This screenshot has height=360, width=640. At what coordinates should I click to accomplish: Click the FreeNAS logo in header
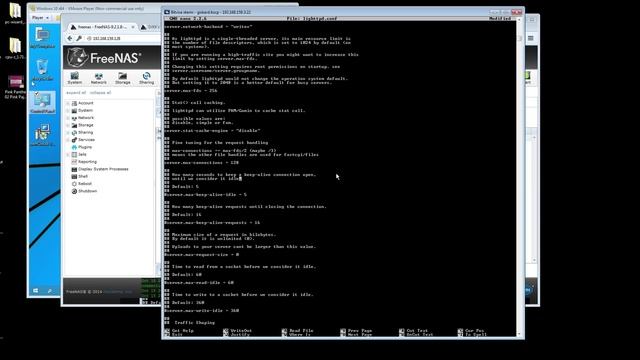[104, 58]
